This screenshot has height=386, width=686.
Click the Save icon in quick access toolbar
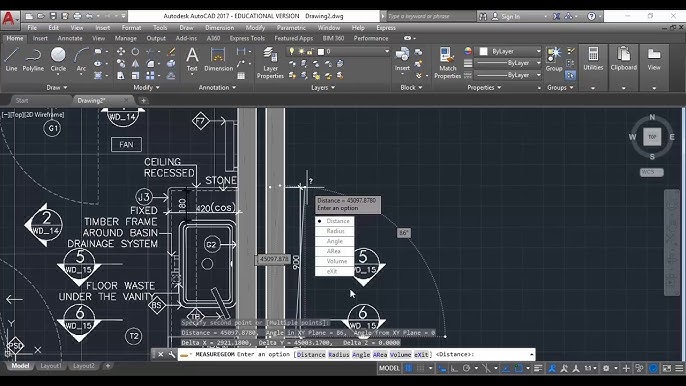(x=53, y=16)
